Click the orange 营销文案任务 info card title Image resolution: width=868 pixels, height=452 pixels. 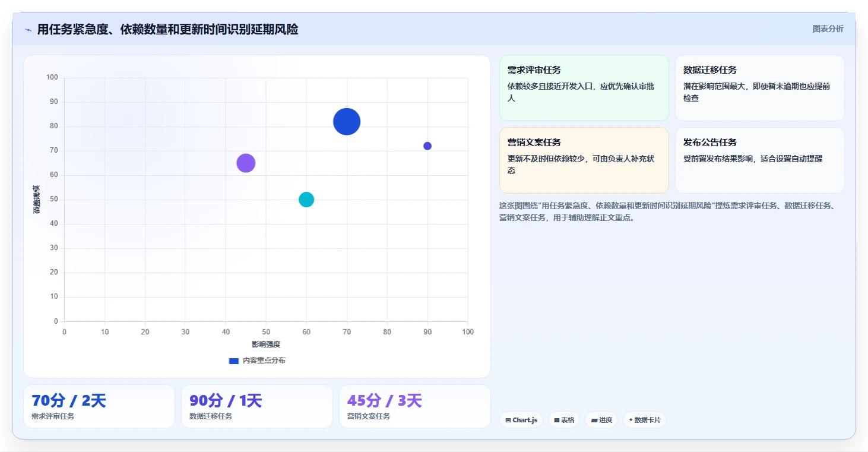[534, 143]
